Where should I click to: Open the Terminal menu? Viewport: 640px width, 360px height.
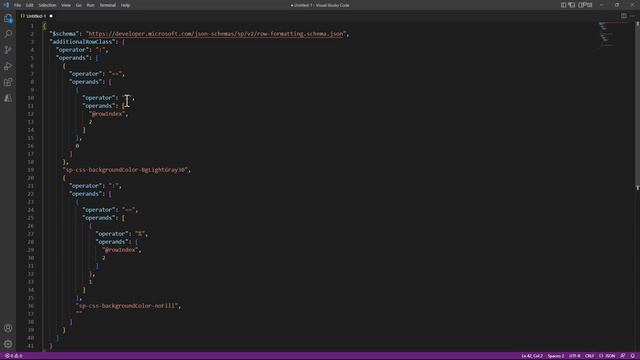click(108, 5)
